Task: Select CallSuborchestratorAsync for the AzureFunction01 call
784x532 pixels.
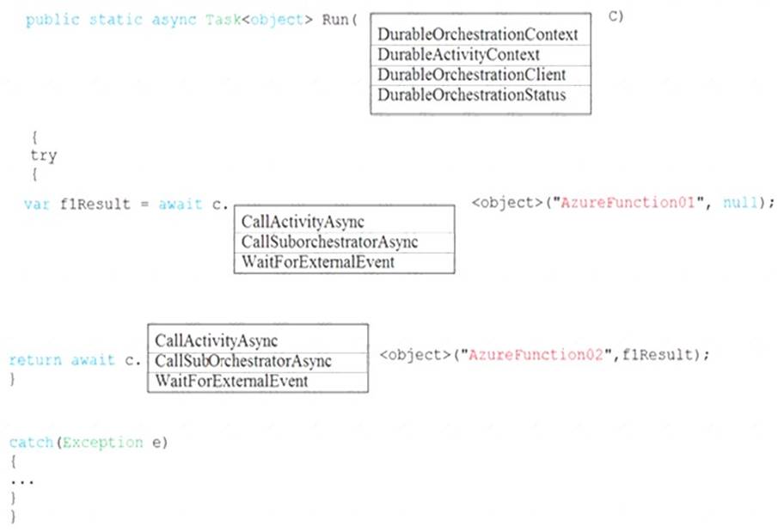Action: [x=329, y=242]
